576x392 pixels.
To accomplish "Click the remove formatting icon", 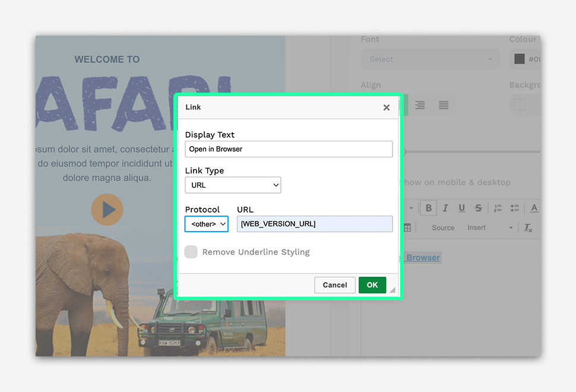I will click(x=528, y=227).
